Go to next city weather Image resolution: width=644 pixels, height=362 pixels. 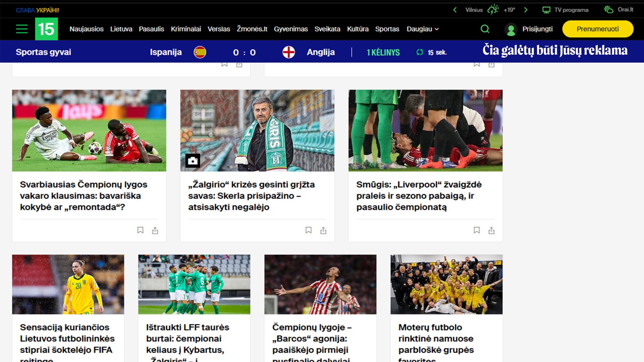526,10
